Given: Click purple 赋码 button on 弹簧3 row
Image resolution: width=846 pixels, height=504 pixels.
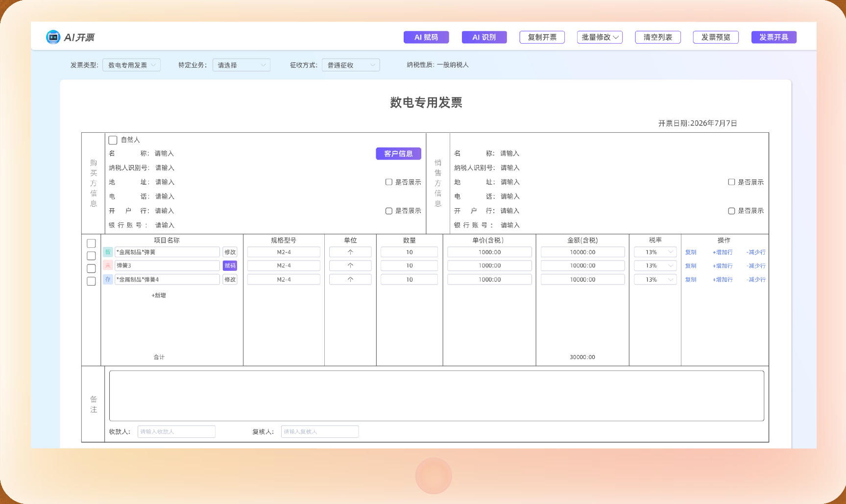Looking at the screenshot, I should point(230,265).
